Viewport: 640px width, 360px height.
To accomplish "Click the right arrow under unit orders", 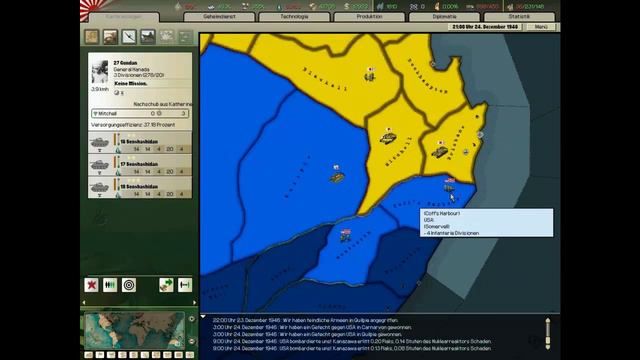I will [194, 302].
